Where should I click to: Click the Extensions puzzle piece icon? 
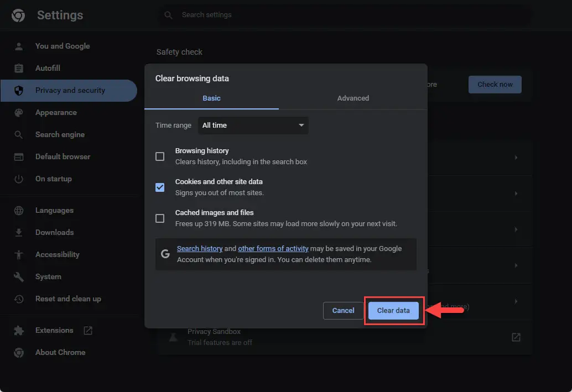[x=19, y=331]
